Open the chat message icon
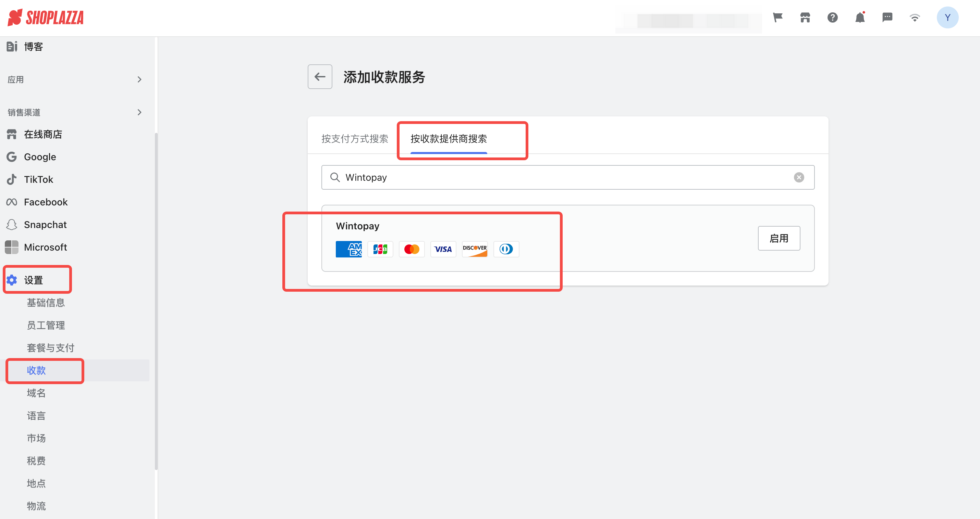This screenshot has height=519, width=980. (x=887, y=17)
